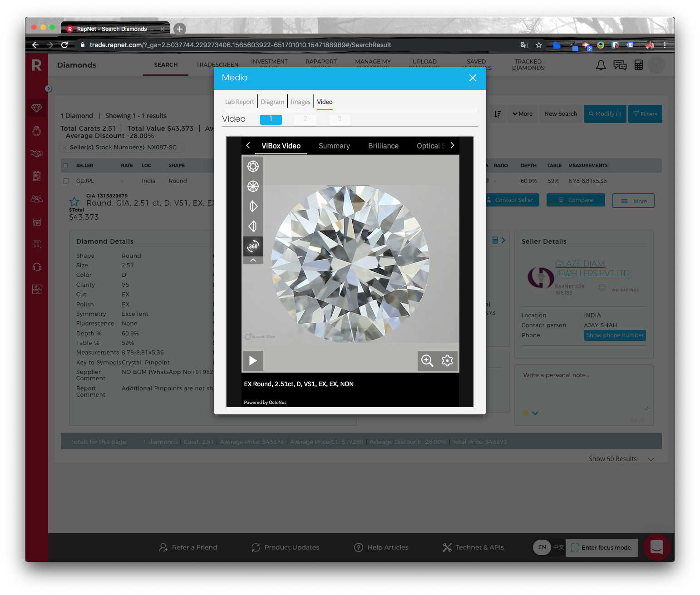Open the Show 50 Results dropdown
The image size is (700, 595).
[x=621, y=459]
